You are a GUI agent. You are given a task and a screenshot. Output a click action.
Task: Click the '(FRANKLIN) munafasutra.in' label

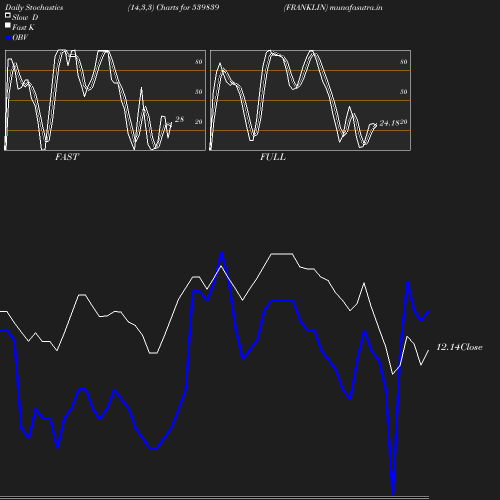coord(333,8)
